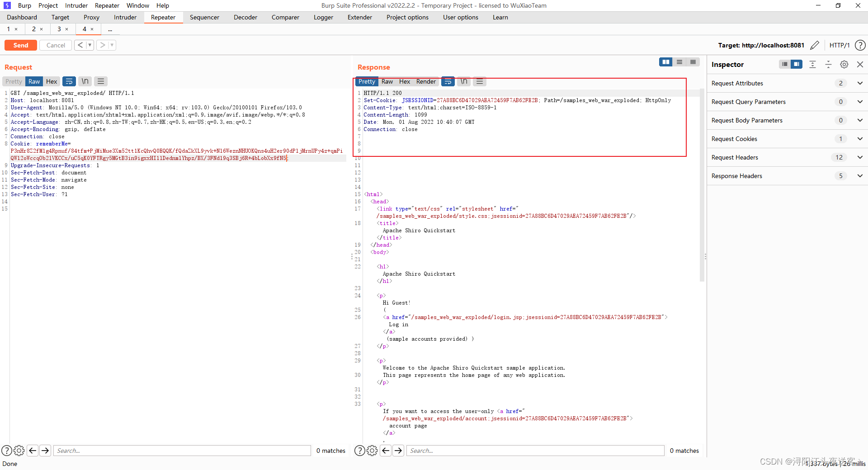Jump to next Request search match
The width and height of the screenshot is (868, 470).
(45, 451)
